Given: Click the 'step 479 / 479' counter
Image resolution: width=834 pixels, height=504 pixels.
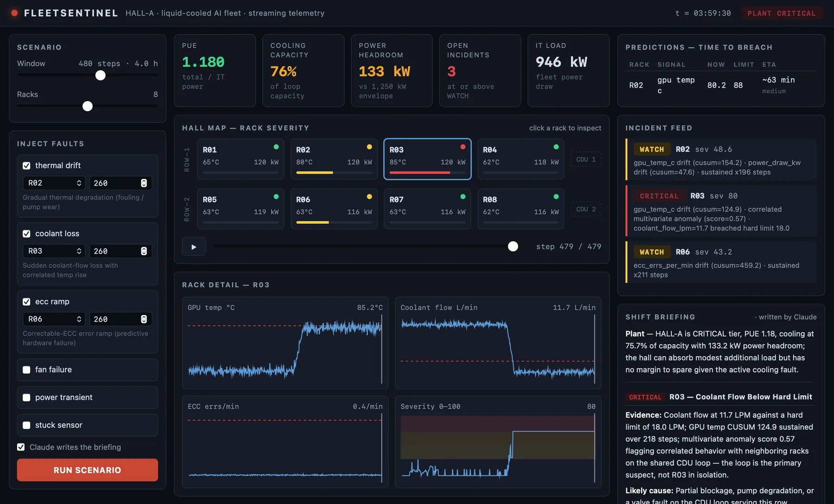Looking at the screenshot, I should click(569, 246).
